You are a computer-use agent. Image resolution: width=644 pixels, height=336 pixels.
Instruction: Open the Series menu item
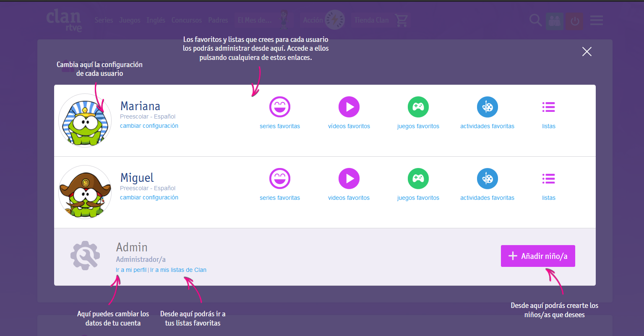pos(104,20)
